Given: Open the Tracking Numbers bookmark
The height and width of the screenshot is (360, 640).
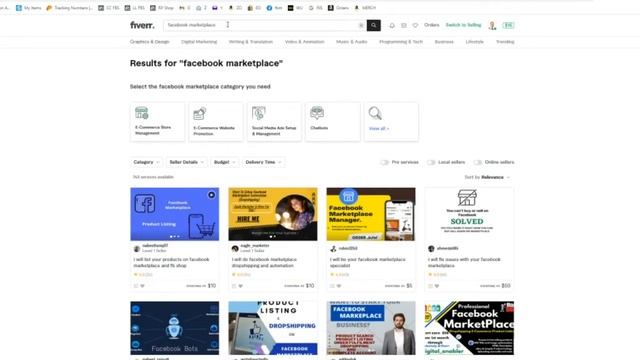Looking at the screenshot, I should tap(69, 8).
